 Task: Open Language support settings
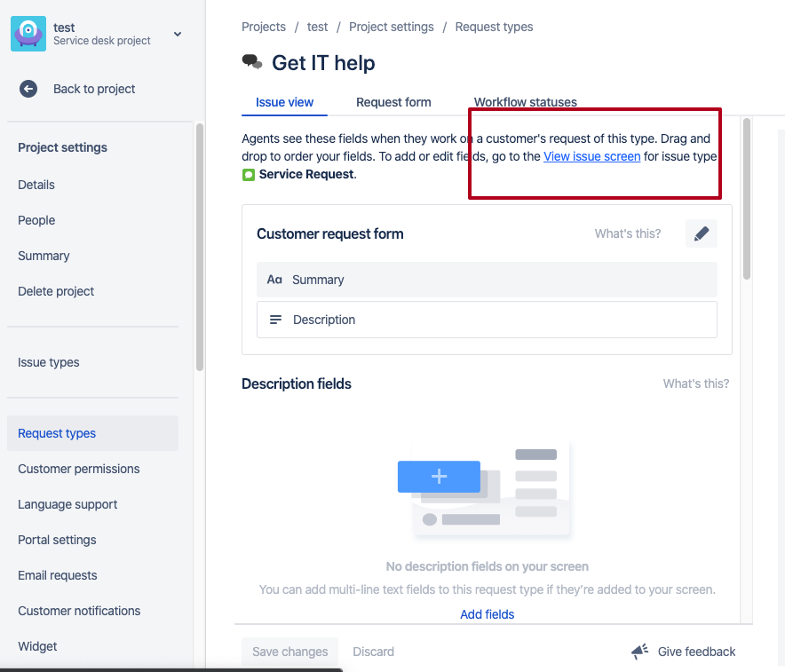[x=67, y=504]
